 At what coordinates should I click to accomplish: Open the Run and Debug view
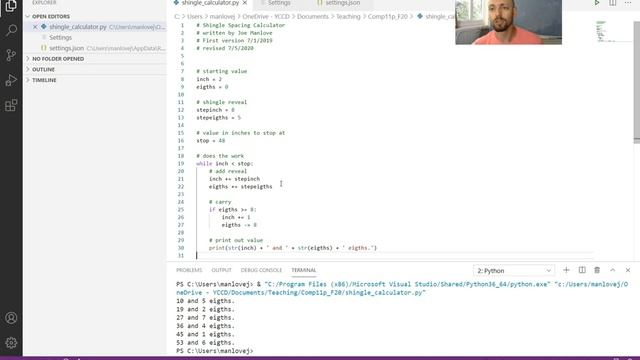tap(11, 80)
